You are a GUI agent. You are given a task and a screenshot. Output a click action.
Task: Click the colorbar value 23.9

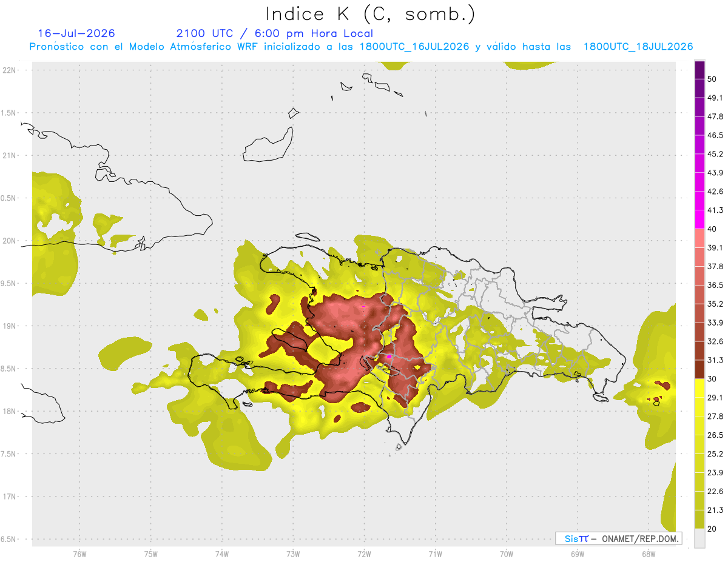(x=715, y=472)
